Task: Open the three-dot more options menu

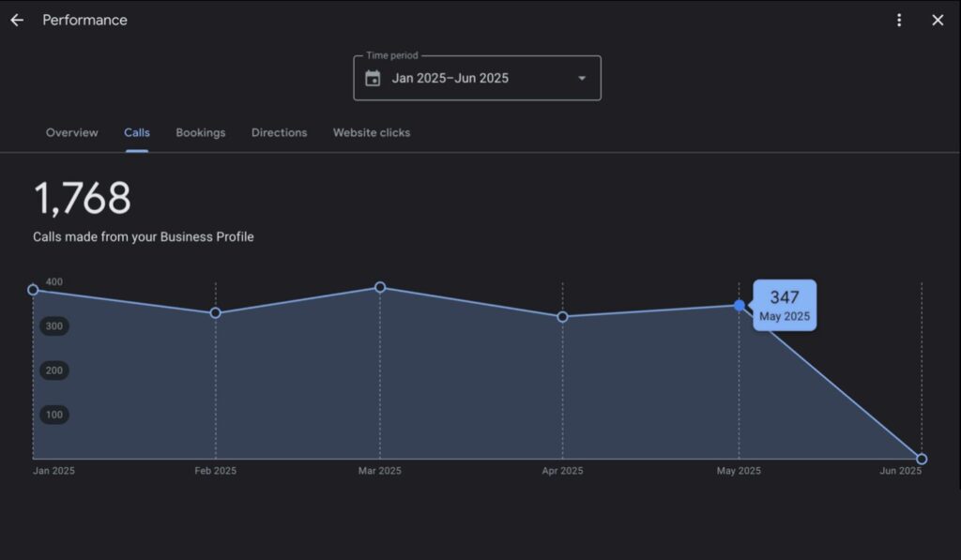Action: point(899,21)
